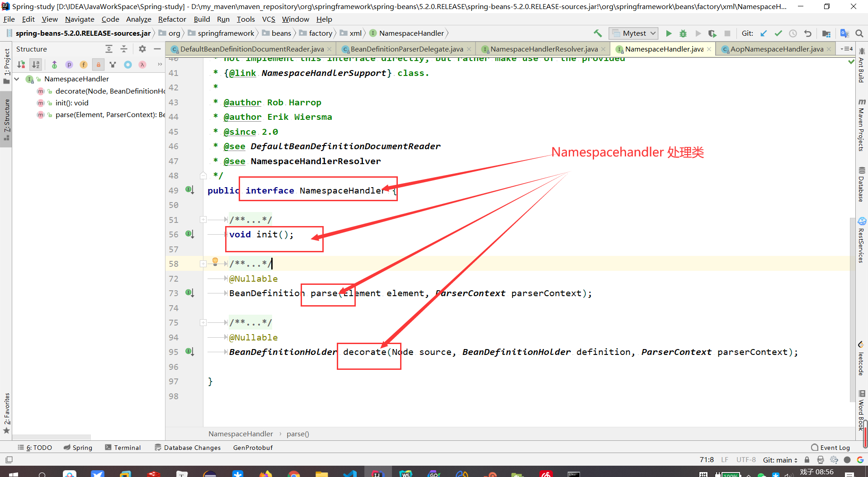Start debugging with the bug icon
The image size is (868, 477).
coord(683,33)
